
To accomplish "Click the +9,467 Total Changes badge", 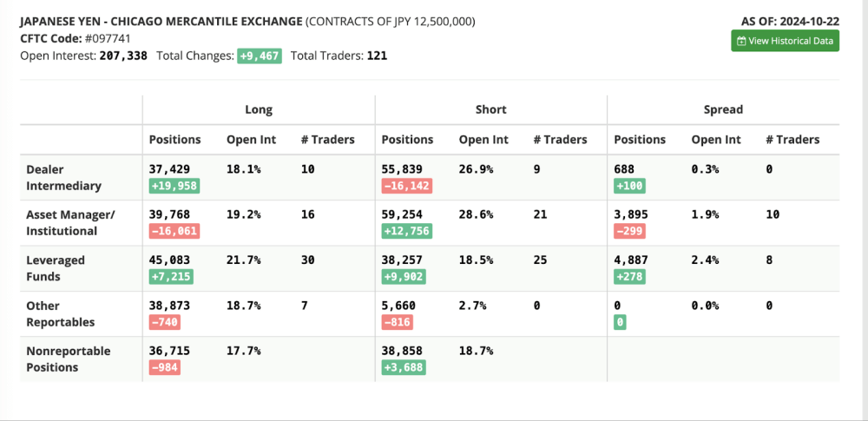I will (x=259, y=56).
